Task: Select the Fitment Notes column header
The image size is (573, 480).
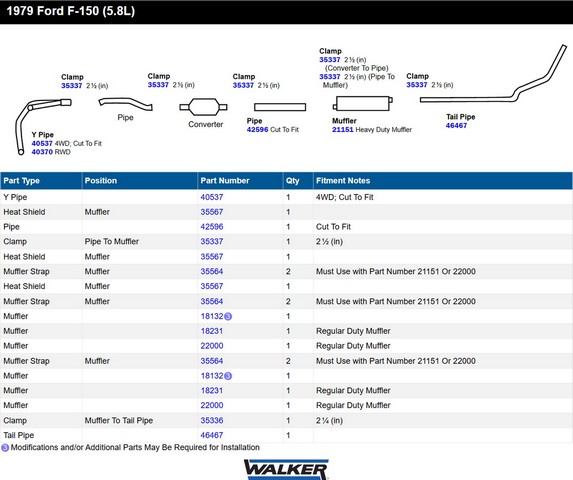Action: [443, 181]
